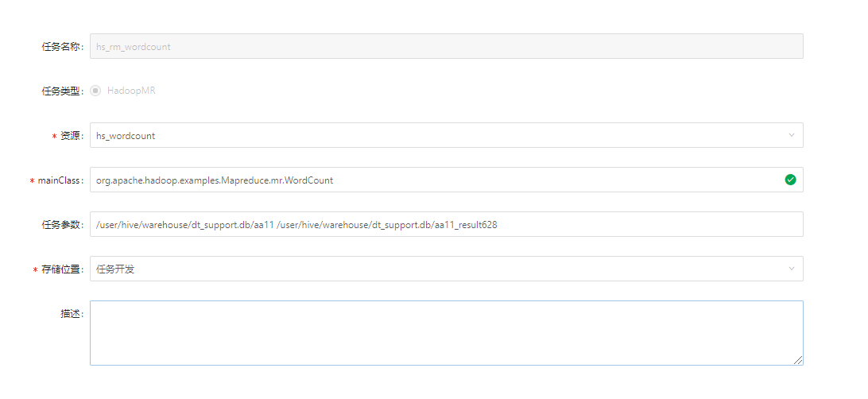Click the 任务名称 field hs_rm_wordcount

446,46
